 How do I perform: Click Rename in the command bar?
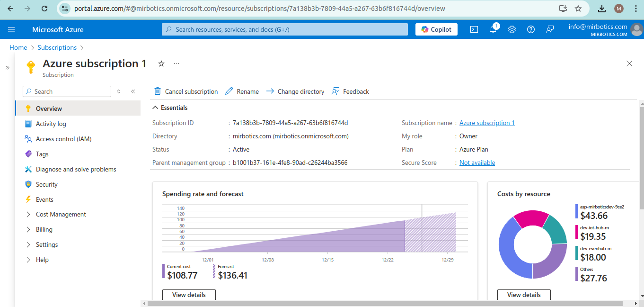[x=242, y=91]
